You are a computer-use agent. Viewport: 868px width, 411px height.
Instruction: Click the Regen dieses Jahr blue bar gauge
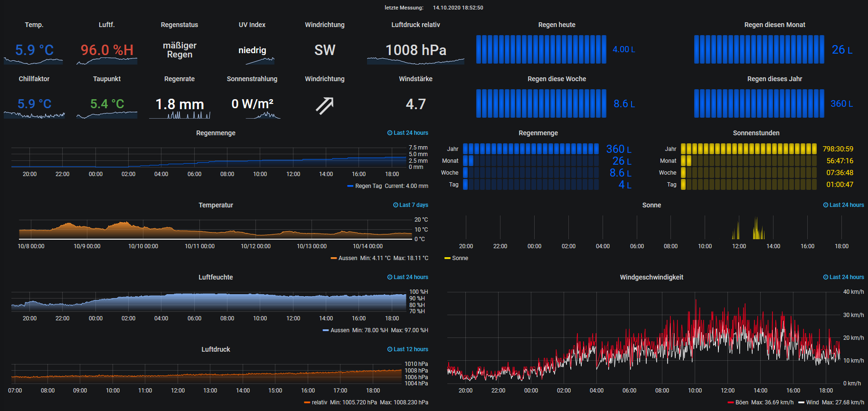759,103
